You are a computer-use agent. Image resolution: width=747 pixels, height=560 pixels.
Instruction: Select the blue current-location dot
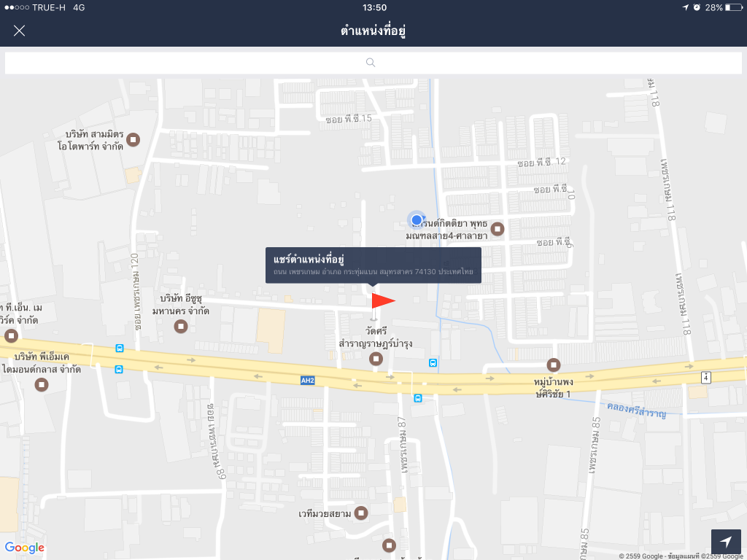[x=417, y=219]
